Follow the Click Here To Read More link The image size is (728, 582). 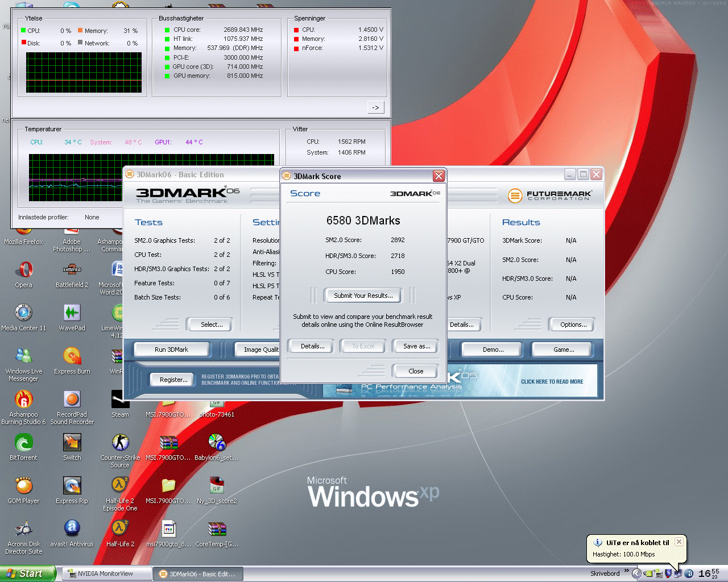click(x=552, y=382)
